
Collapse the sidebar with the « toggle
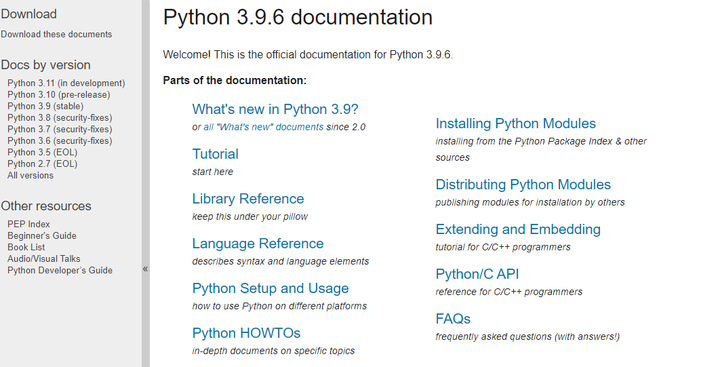click(x=145, y=269)
